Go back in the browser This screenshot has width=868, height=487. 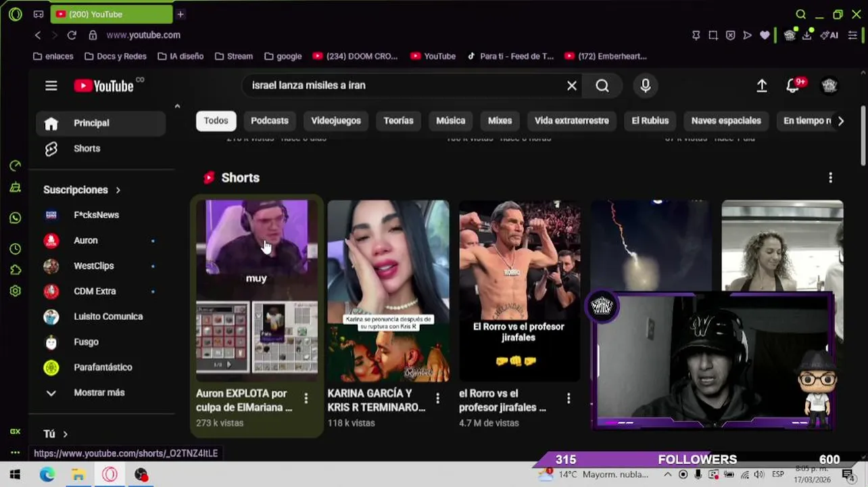38,35
